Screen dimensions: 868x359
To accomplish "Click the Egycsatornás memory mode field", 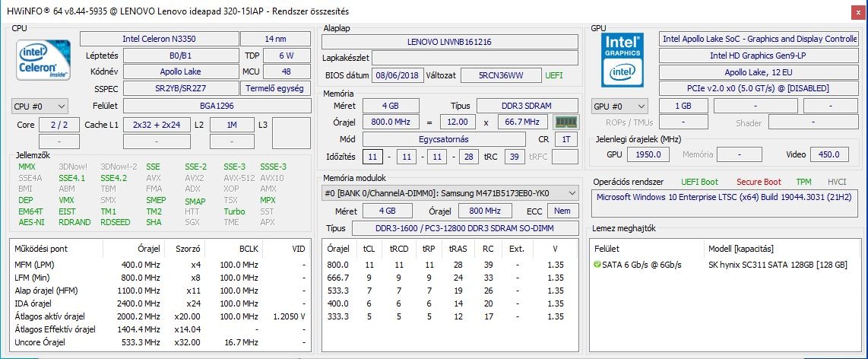I will pos(444,140).
